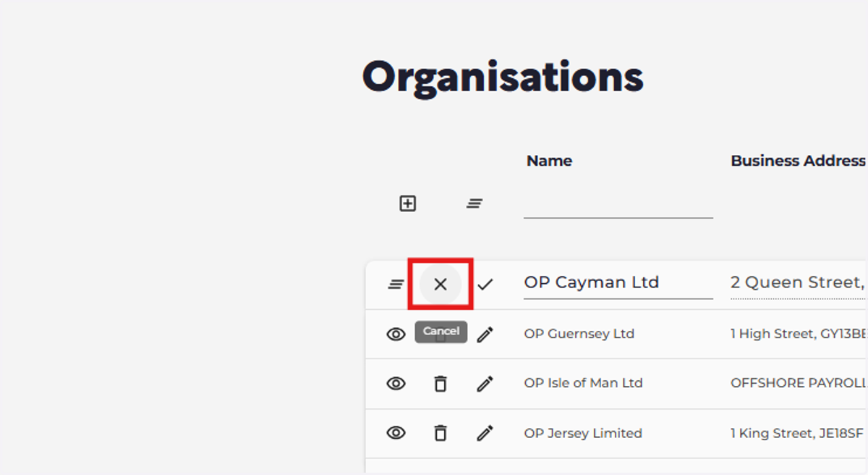The image size is (868, 475).
Task: Edit OP Jersey Limited with the pencil icon
Action: pyautogui.click(x=485, y=433)
